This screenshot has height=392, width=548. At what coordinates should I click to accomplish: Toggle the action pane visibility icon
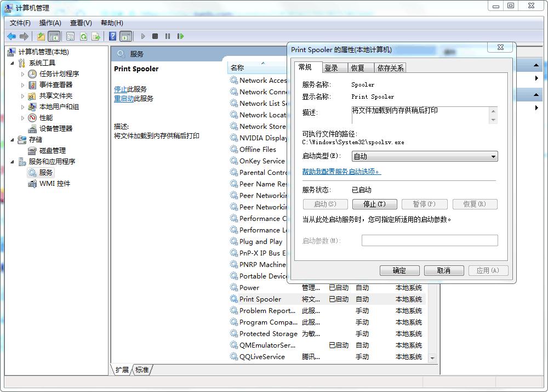point(125,36)
